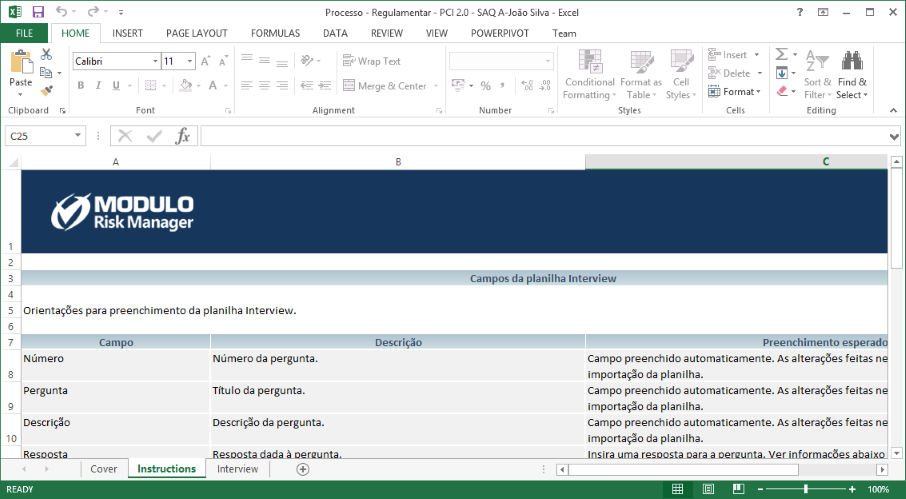Align text to the left

[x=247, y=85]
